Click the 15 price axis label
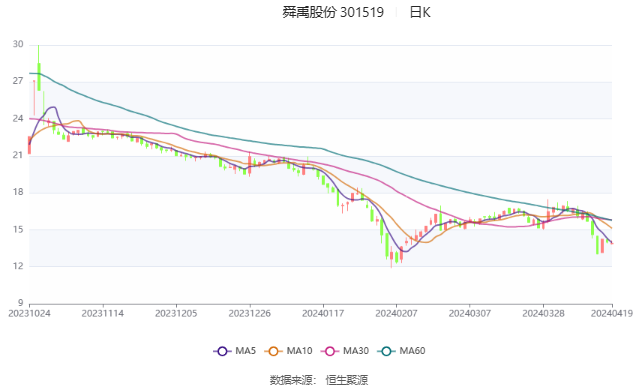 18,229
